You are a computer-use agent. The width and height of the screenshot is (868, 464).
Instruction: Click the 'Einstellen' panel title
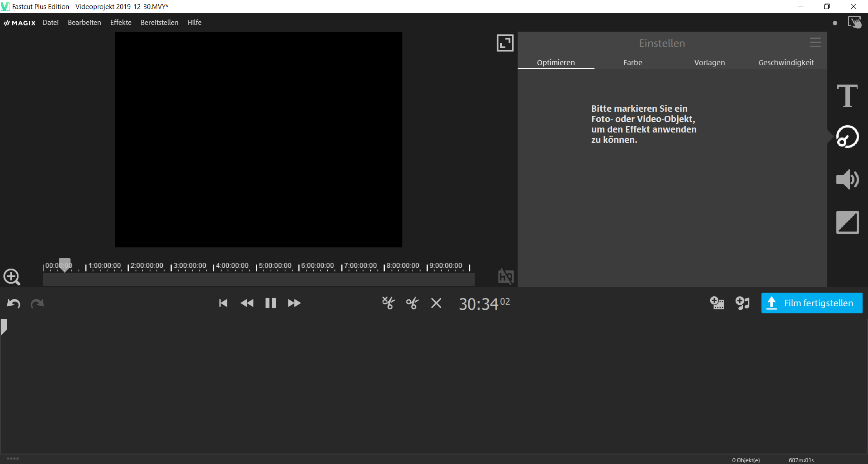click(x=662, y=43)
